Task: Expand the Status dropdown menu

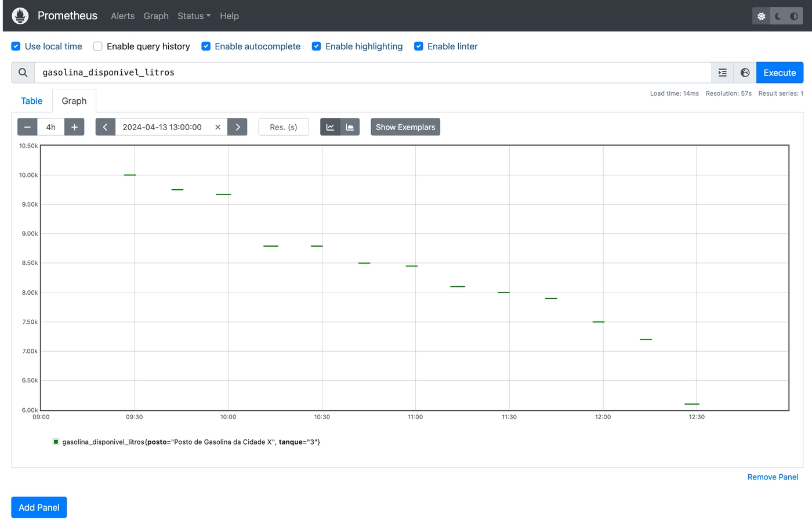Action: tap(194, 16)
